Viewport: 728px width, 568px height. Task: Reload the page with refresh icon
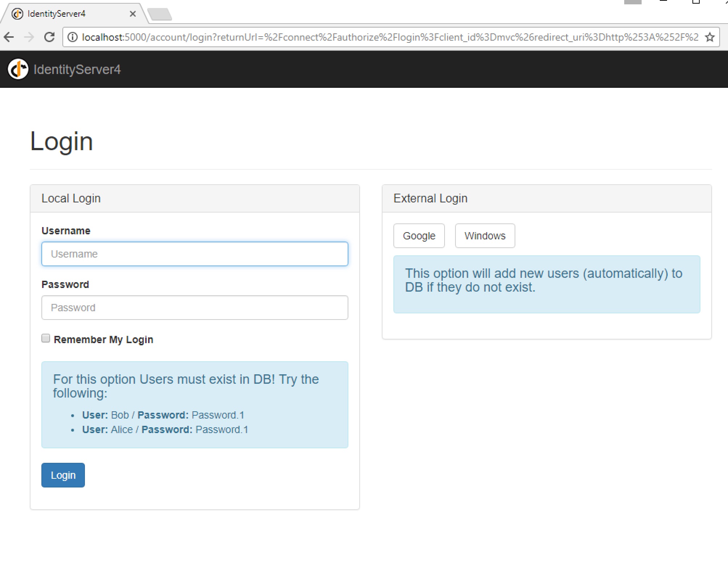click(49, 37)
